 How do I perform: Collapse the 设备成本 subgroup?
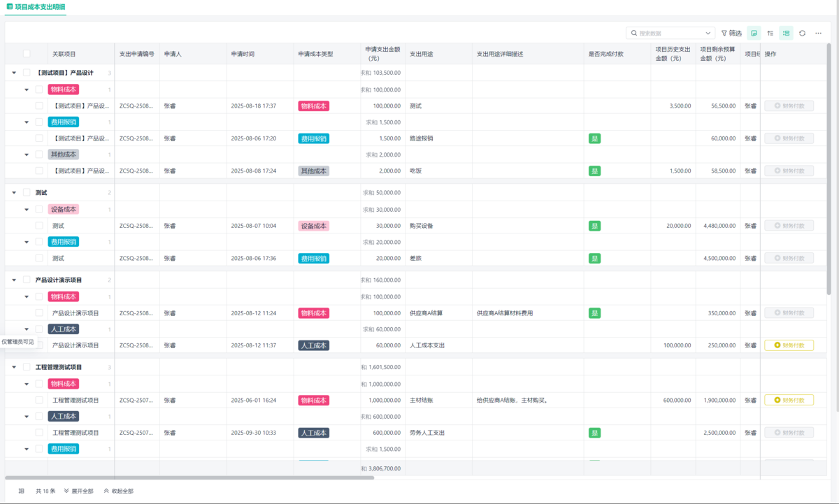point(27,209)
